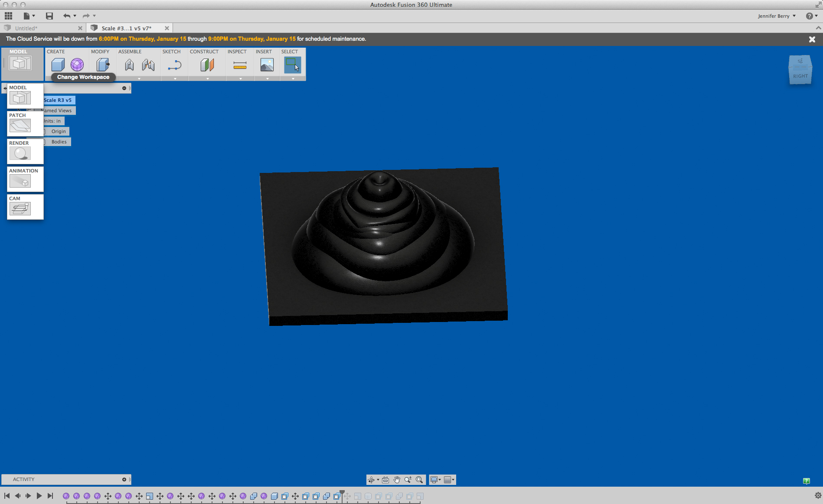Open the Grid and Snaps icon

click(x=448, y=480)
